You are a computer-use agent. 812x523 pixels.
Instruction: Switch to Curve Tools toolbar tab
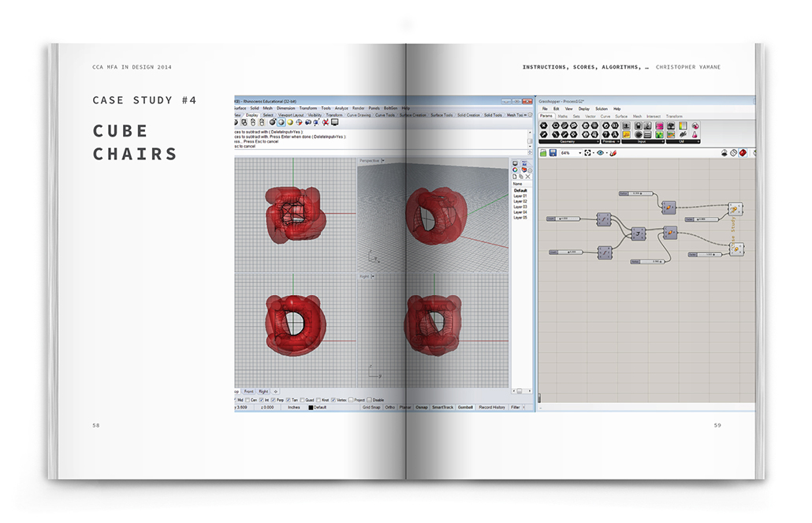pos(384,115)
